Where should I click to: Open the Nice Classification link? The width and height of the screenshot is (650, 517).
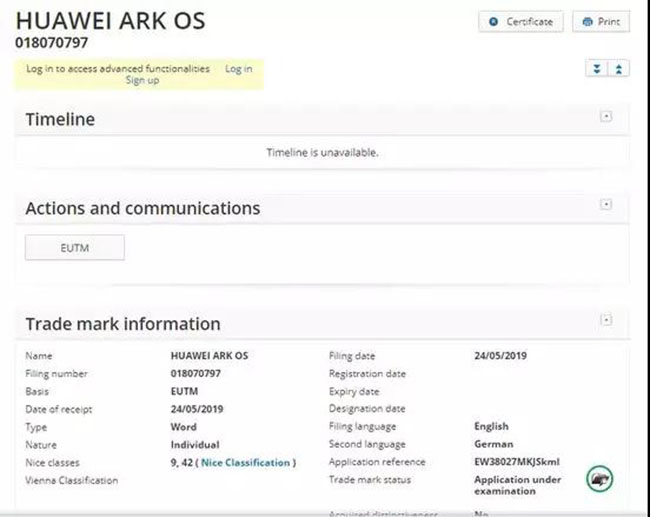pyautogui.click(x=246, y=462)
